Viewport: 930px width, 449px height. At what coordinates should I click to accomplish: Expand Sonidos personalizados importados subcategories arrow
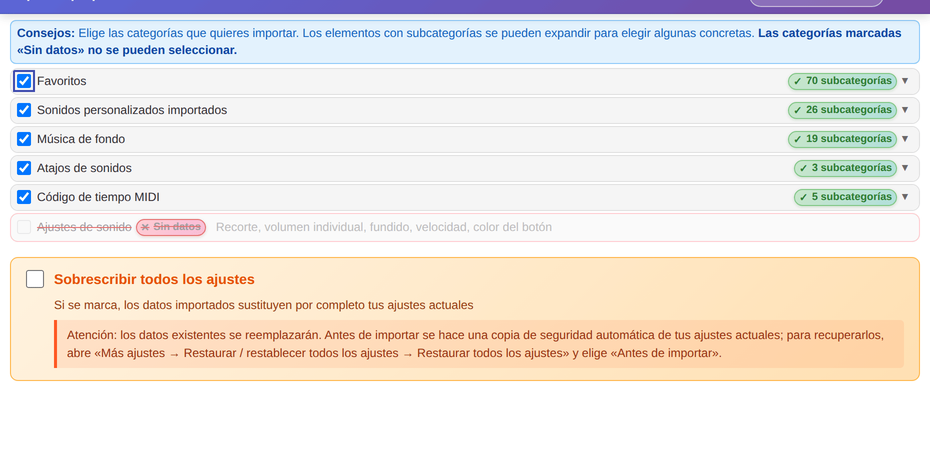tap(905, 110)
